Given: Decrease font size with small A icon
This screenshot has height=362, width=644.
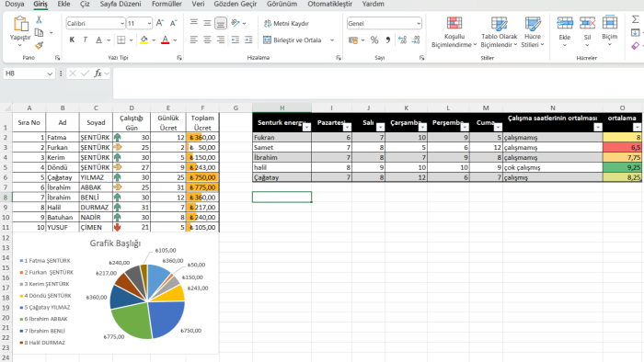Looking at the screenshot, I should tap(173, 23).
